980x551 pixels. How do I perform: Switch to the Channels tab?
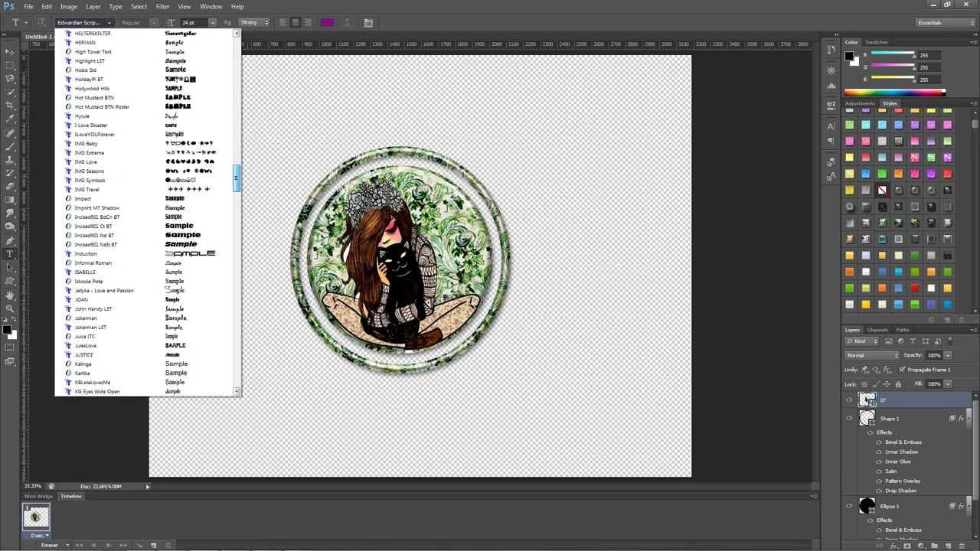(x=877, y=330)
